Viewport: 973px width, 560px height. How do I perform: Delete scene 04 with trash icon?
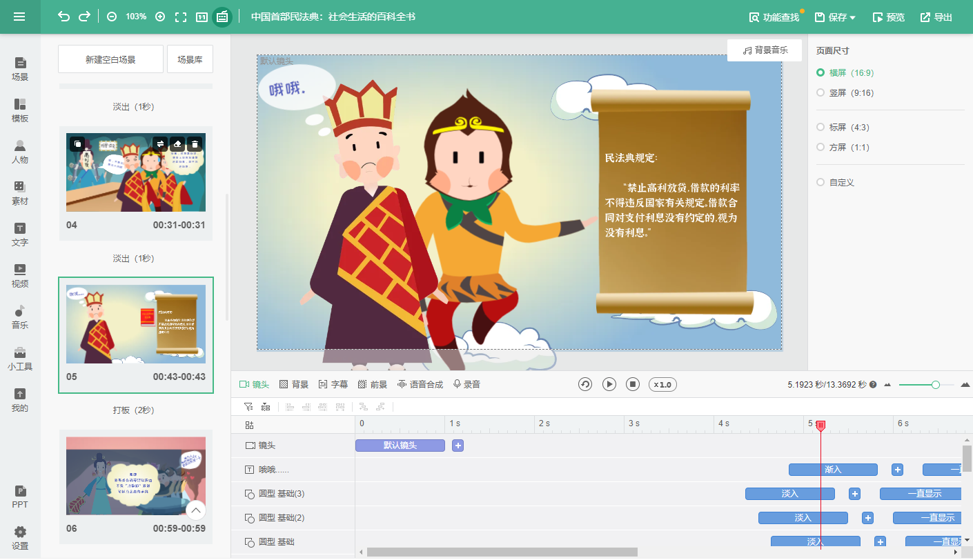195,143
